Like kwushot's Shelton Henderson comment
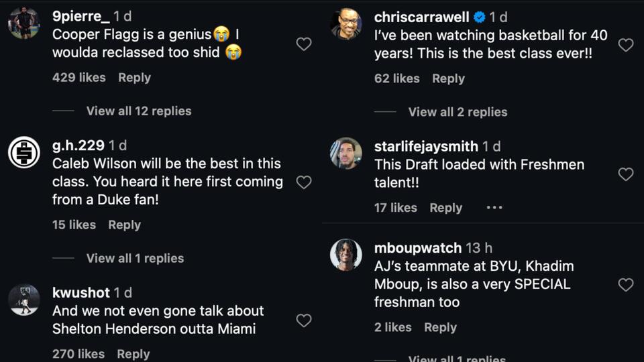 (x=304, y=320)
